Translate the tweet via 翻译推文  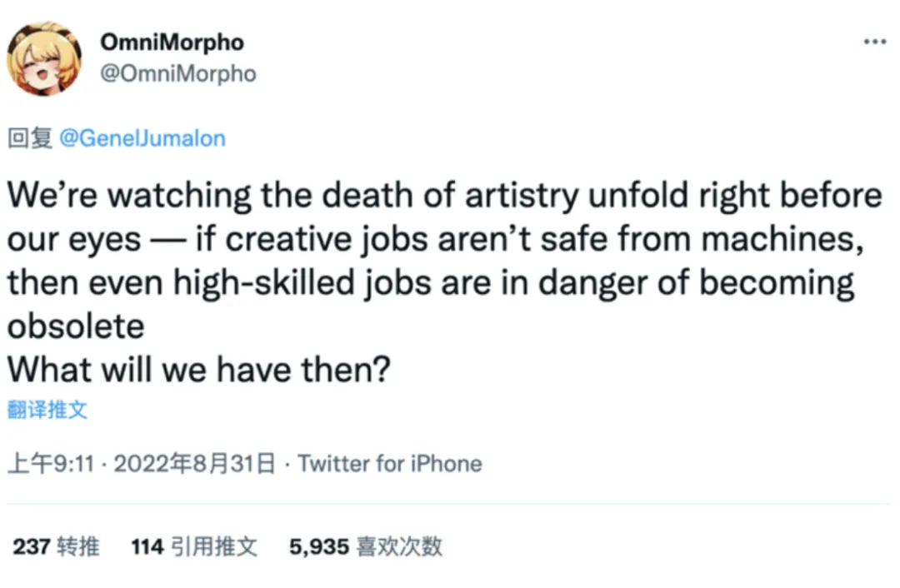tap(47, 410)
